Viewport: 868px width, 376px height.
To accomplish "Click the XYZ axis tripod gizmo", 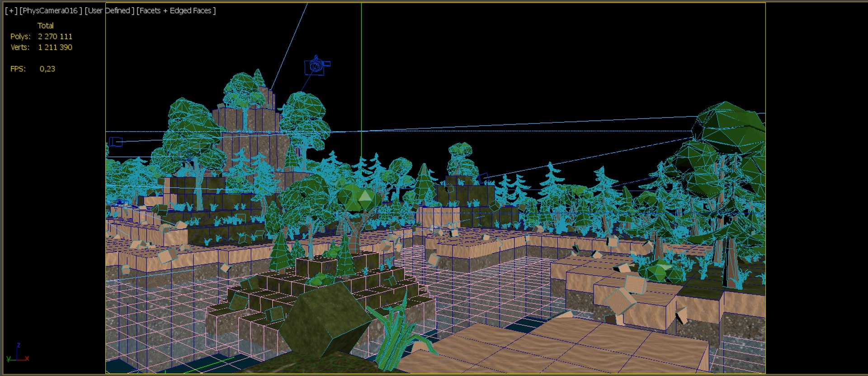I will [18, 353].
